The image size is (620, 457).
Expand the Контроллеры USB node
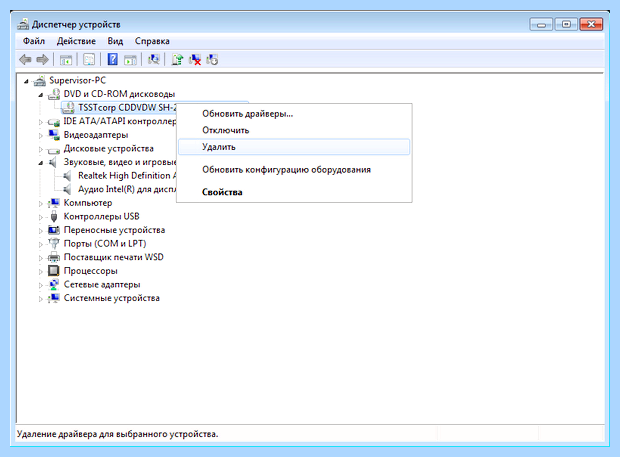(41, 217)
